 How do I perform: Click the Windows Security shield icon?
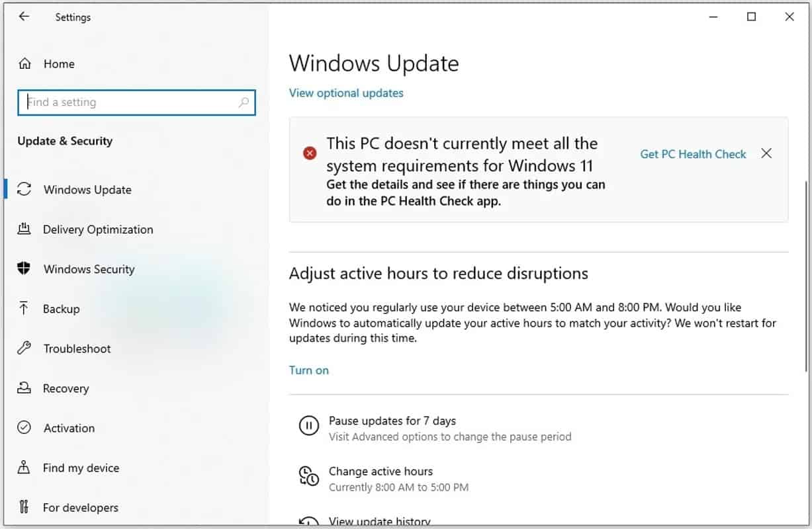(24, 268)
